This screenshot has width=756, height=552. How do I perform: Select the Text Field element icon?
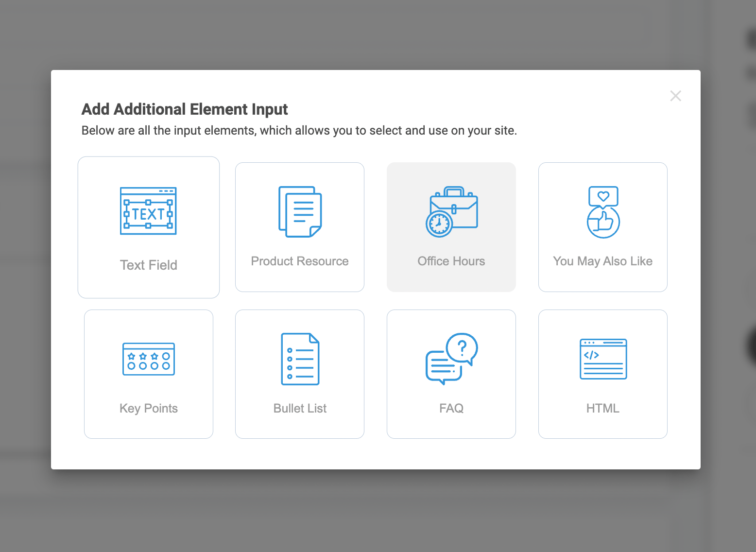148,211
